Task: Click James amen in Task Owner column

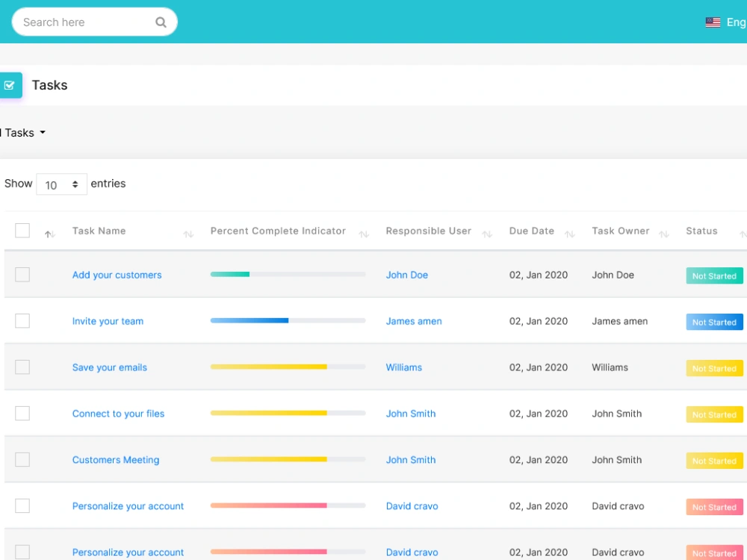Action: pos(620,321)
